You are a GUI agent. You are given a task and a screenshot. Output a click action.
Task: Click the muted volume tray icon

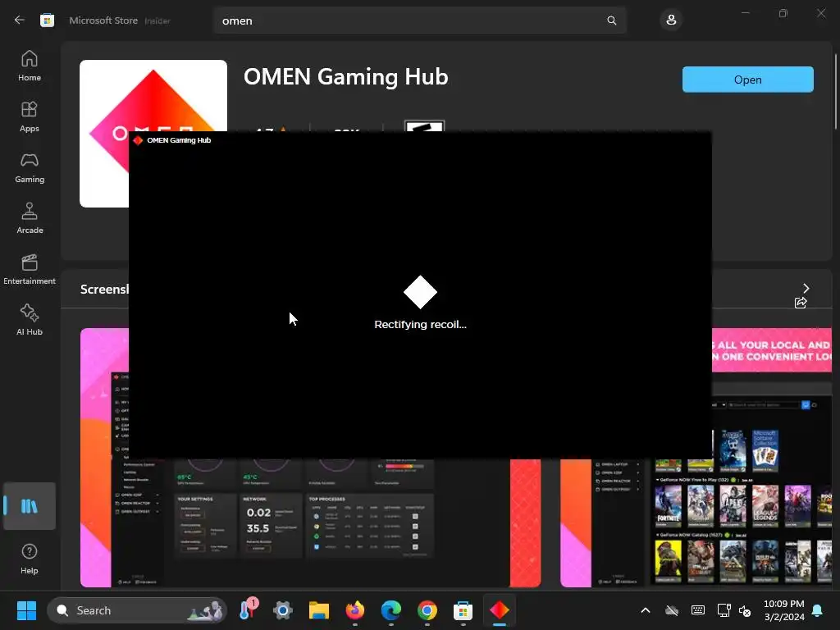click(745, 610)
